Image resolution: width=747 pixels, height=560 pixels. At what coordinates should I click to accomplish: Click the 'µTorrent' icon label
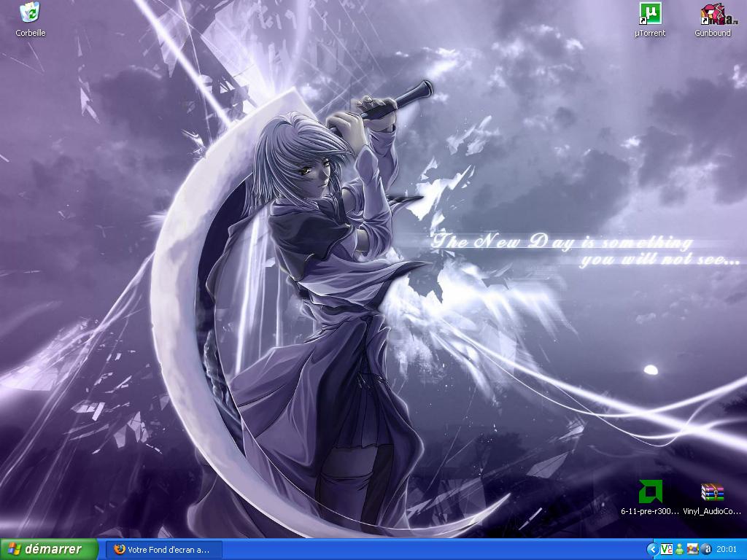(x=650, y=33)
